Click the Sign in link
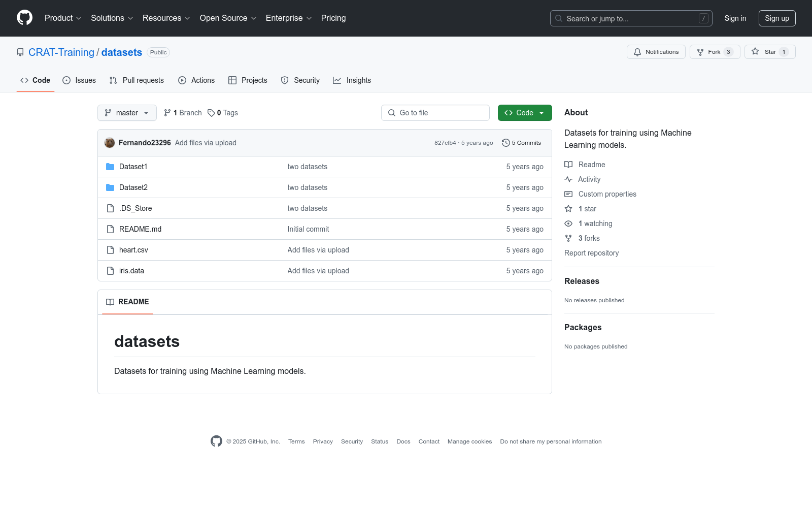Viewport: 812px width, 508px height. [x=735, y=18]
